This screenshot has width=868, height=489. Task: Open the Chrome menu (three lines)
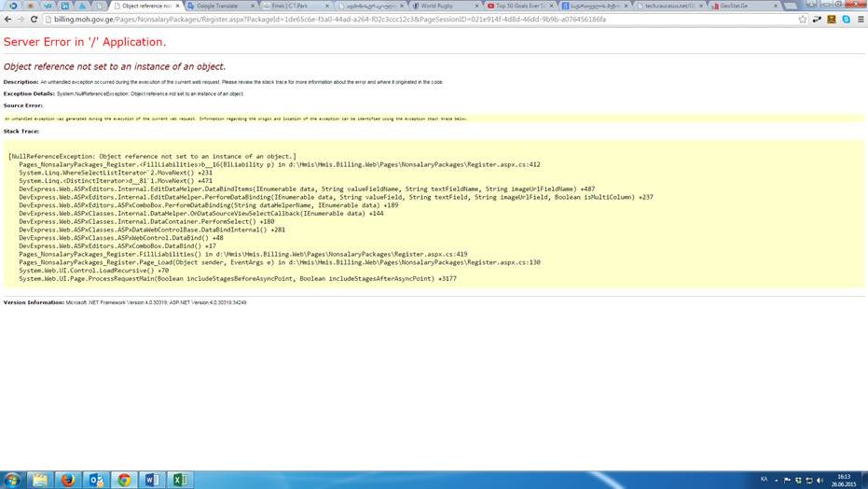pos(860,19)
